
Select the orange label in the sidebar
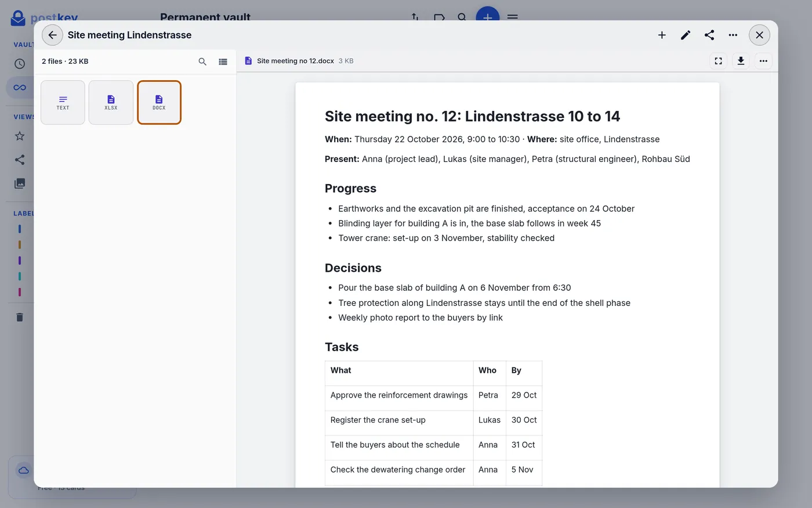pos(20,244)
